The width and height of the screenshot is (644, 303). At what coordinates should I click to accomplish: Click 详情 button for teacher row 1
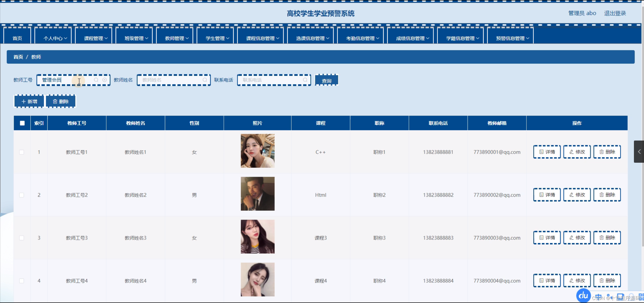(x=547, y=152)
